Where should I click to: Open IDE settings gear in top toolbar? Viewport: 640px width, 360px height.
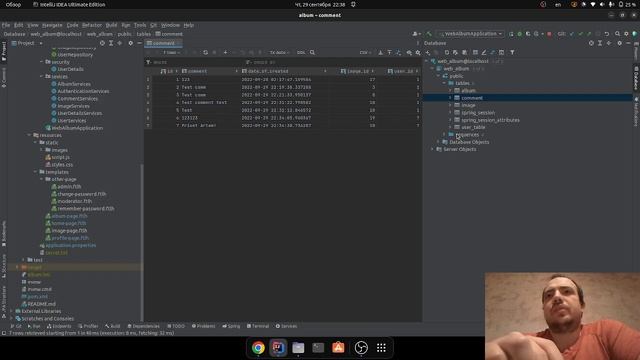(626, 34)
